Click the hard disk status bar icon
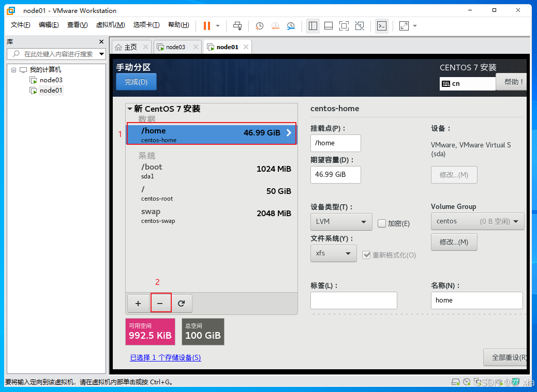The width and height of the screenshot is (537, 392). [x=455, y=382]
